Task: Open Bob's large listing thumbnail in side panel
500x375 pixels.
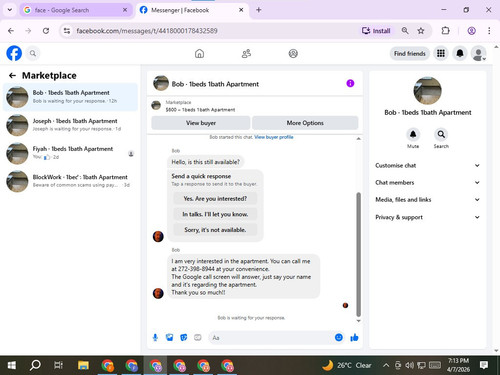Action: (428, 91)
